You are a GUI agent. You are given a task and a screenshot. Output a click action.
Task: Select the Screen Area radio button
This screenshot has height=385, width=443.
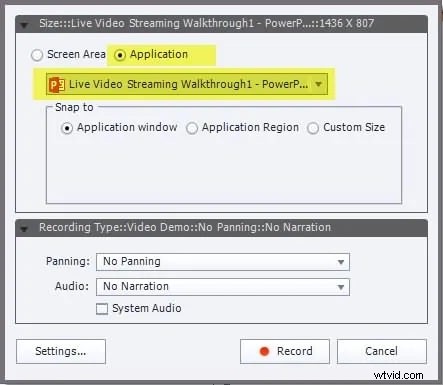[x=37, y=55]
